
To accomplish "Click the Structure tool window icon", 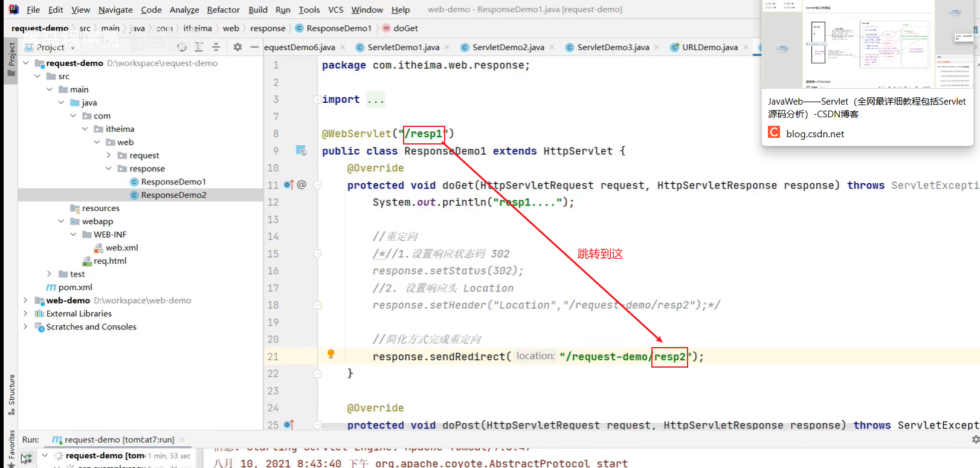I will click(11, 412).
